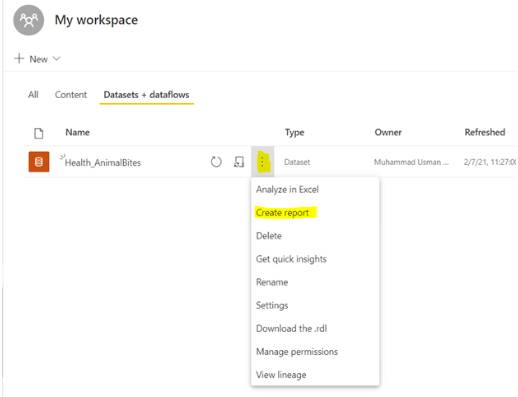The image size is (518, 397).
Task: Sort by the Type column header
Action: coord(295,132)
